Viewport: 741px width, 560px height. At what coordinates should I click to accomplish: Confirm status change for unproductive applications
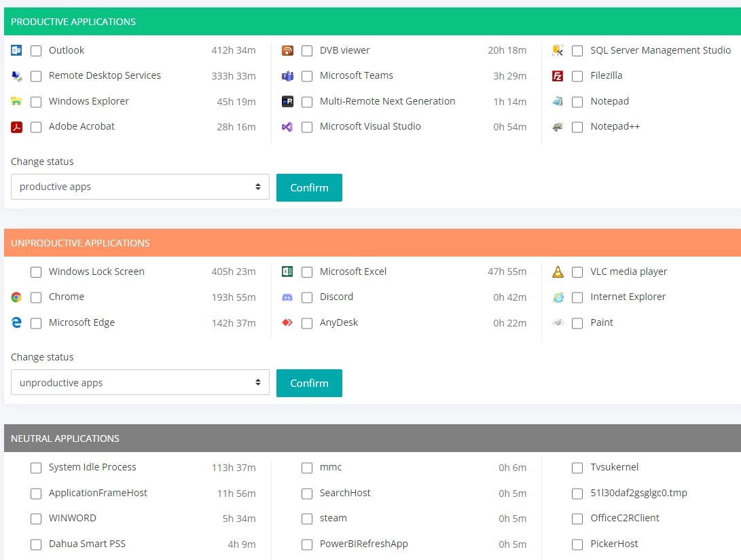[309, 383]
